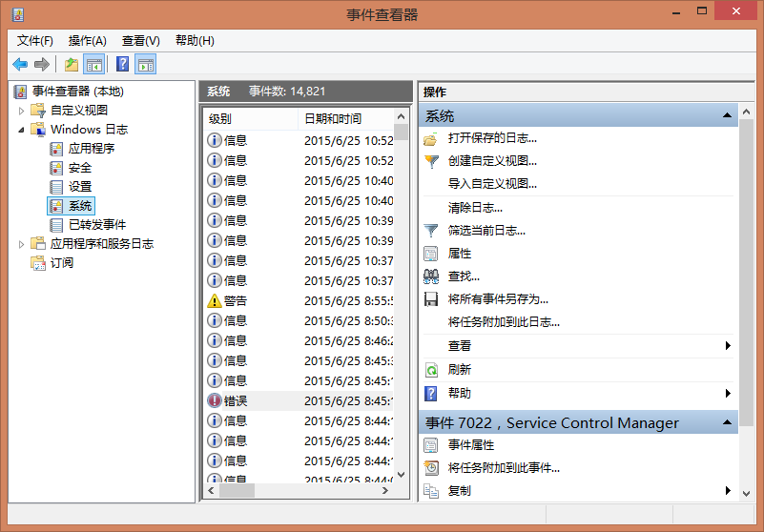Select the 错误 event row
This screenshot has height=532, width=764.
click(x=299, y=400)
